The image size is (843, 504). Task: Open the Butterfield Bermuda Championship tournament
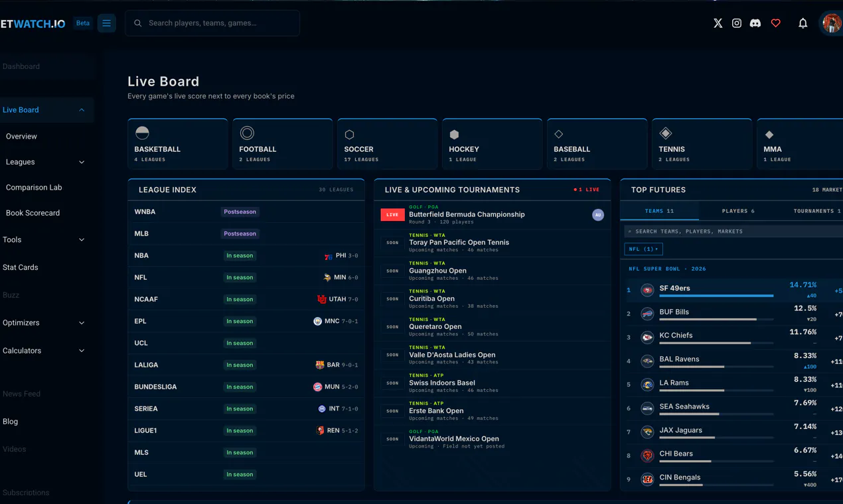click(492, 215)
